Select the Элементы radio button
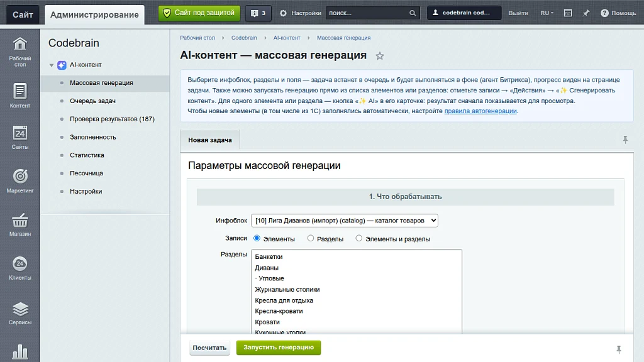 (257, 238)
